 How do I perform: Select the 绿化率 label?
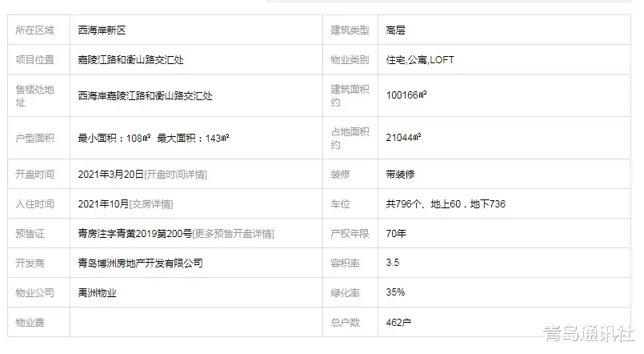tap(346, 293)
